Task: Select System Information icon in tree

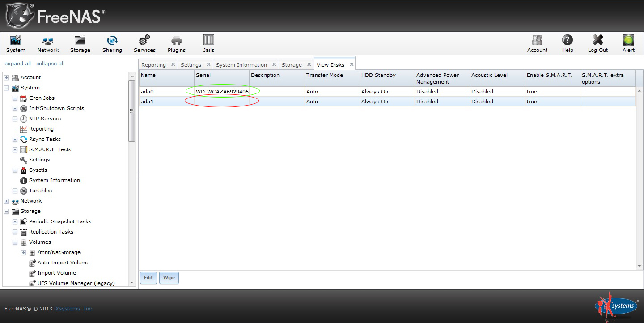Action: click(x=24, y=180)
